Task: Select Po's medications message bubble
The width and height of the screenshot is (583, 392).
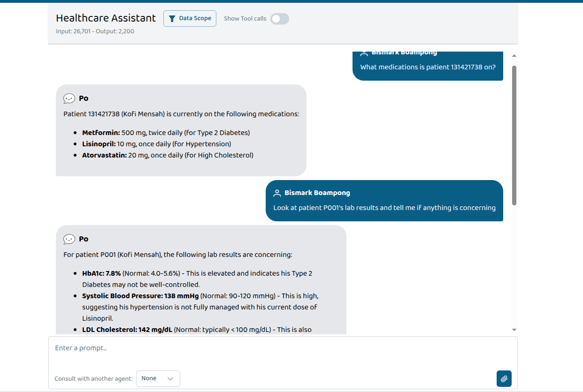Action: point(181,131)
